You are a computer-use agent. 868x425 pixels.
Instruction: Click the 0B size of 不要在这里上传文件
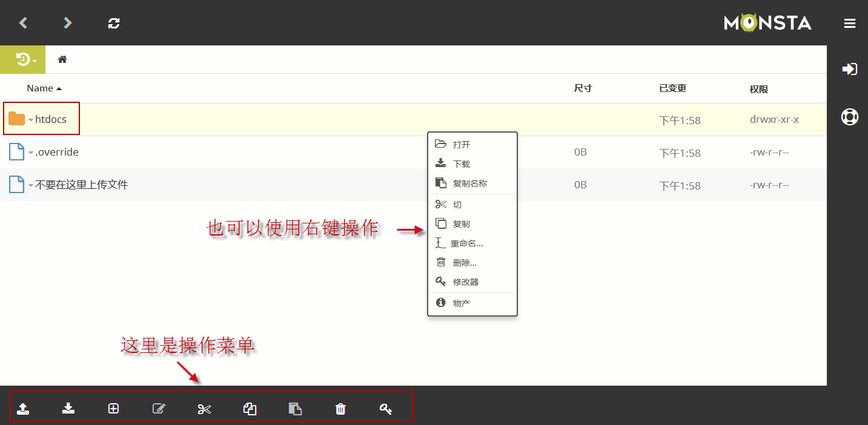pyautogui.click(x=580, y=185)
